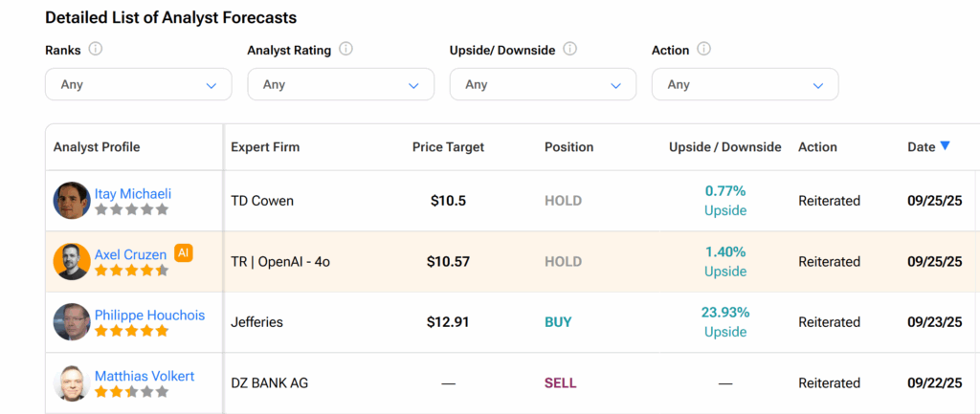Open Axel Cruzen's profile link
This screenshot has width=980, height=414.
130,254
